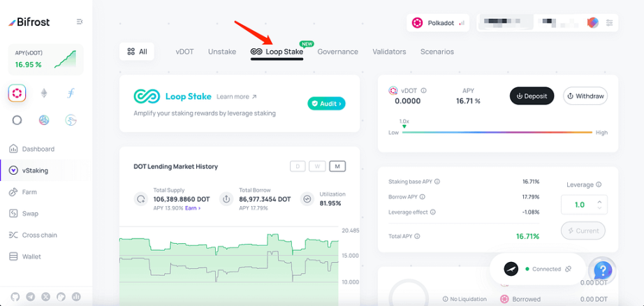Viewport: 644px width, 306px height.
Task: Switch to the vDOT tab
Action: [x=184, y=52]
